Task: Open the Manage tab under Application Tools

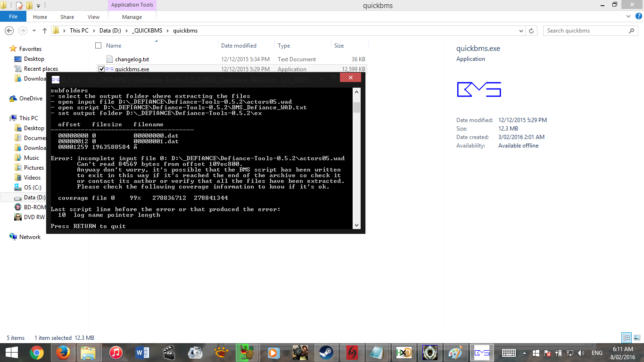Action: pyautogui.click(x=132, y=17)
